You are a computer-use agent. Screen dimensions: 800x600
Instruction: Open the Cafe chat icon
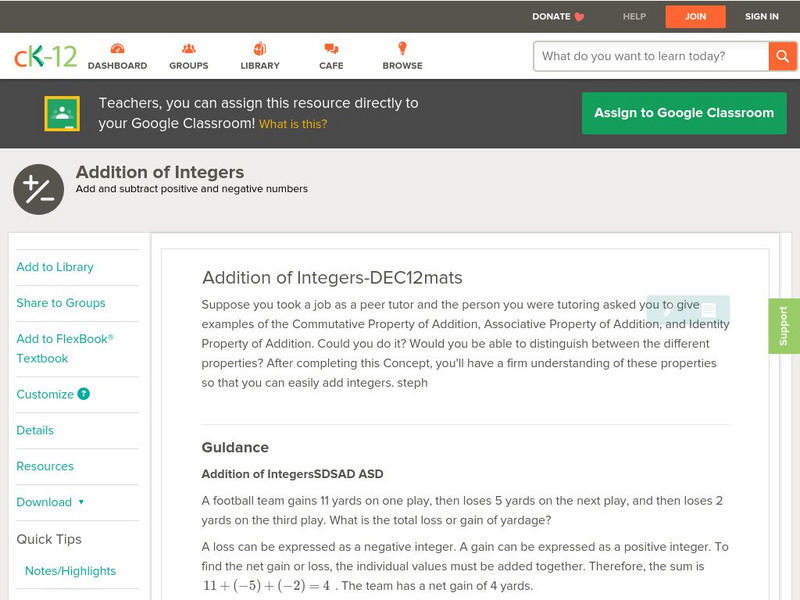point(331,49)
